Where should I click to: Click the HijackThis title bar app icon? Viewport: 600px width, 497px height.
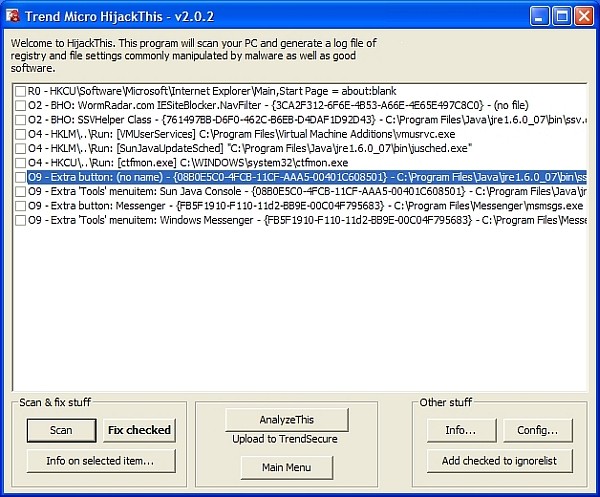tap(13, 16)
